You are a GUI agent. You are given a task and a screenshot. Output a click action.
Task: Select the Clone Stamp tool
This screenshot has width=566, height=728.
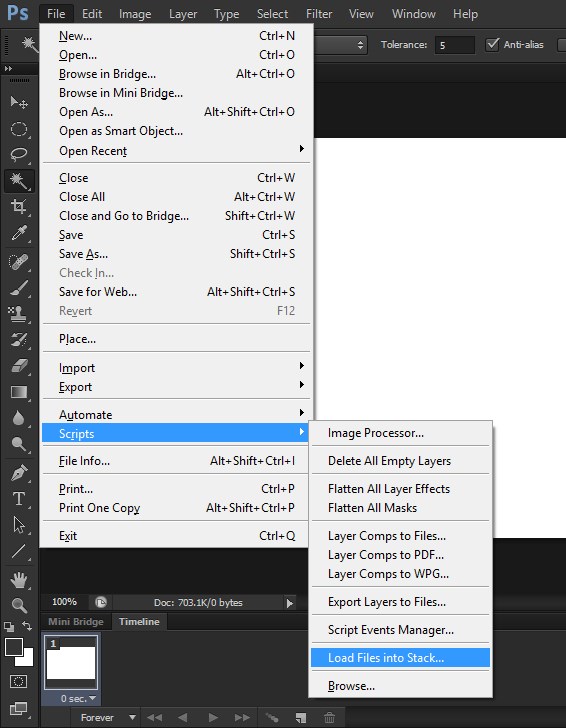19,314
